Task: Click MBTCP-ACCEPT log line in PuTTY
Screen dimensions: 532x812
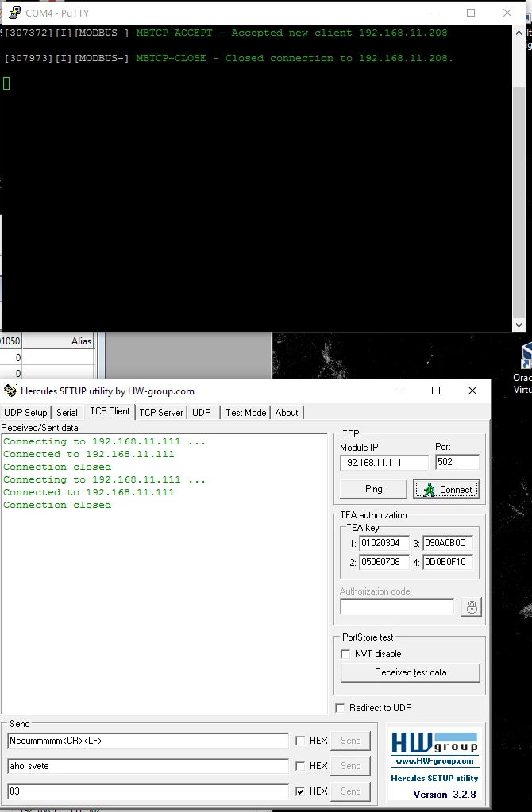Action: [x=226, y=33]
